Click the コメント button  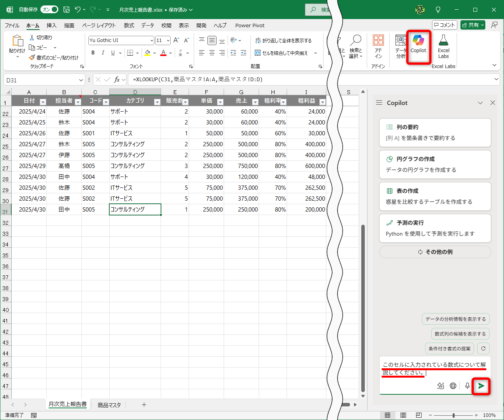coord(444,25)
